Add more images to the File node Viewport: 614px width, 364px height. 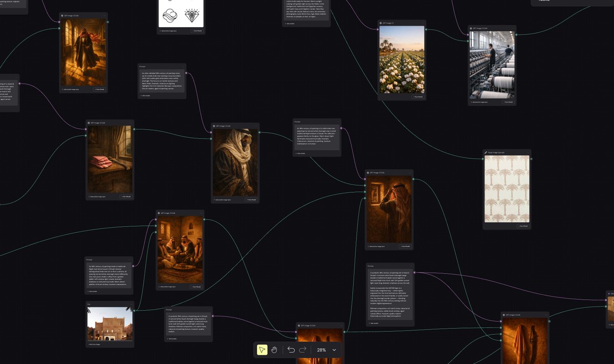click(x=94, y=345)
